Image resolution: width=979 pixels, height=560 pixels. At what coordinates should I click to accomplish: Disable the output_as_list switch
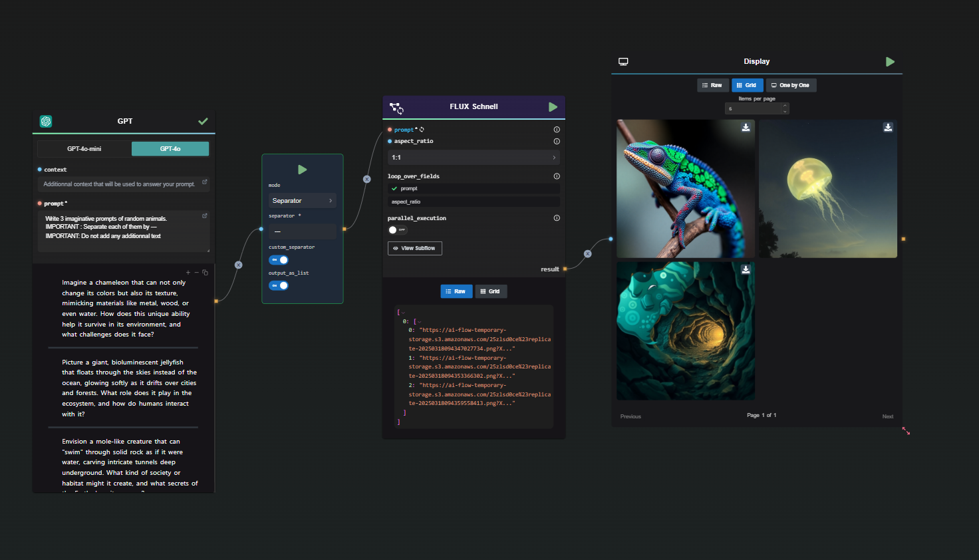click(x=279, y=285)
